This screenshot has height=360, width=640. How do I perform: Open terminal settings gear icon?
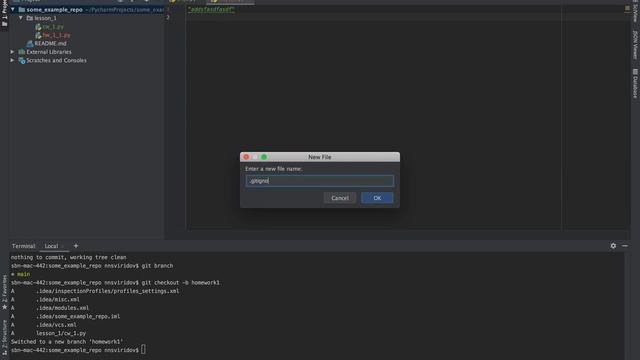click(x=613, y=246)
